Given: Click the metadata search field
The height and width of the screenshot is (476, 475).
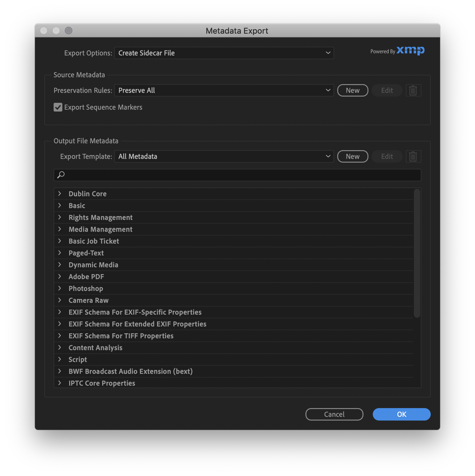Looking at the screenshot, I should (x=238, y=175).
